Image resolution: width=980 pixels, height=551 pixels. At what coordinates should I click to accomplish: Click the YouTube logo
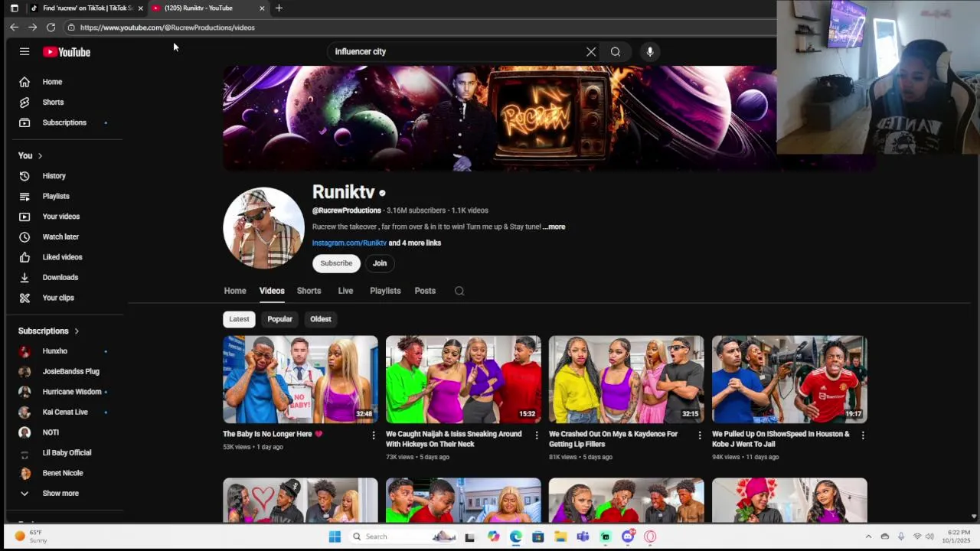click(67, 52)
